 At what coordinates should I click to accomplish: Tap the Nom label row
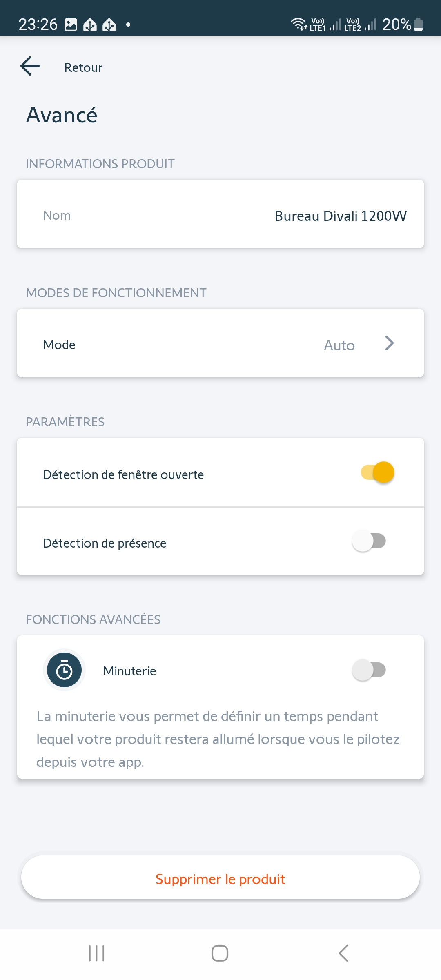[x=57, y=215]
